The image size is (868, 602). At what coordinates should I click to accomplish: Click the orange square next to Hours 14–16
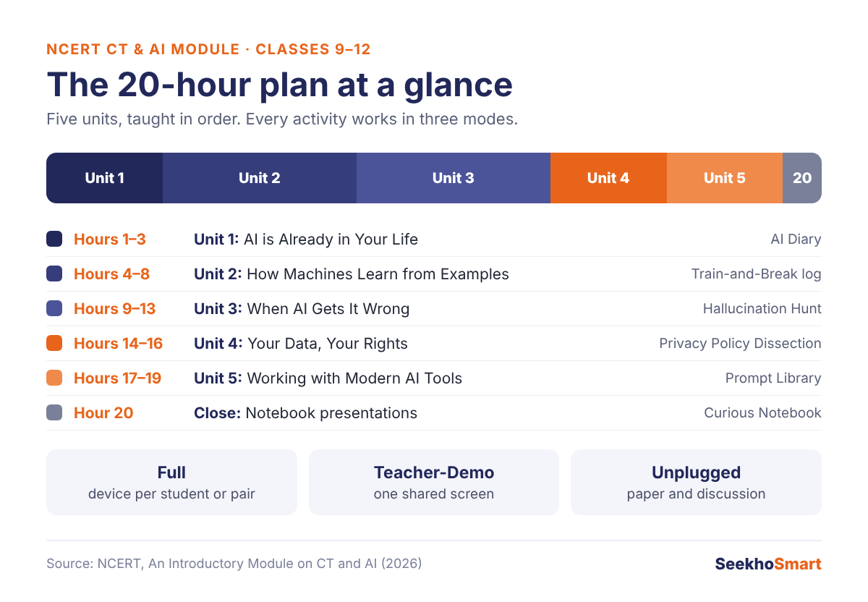click(x=54, y=344)
